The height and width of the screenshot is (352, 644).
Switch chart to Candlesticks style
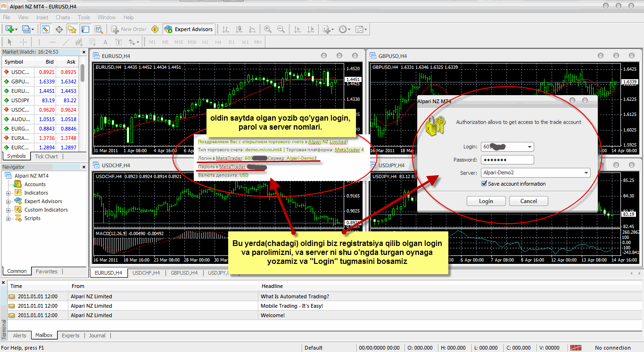click(239, 29)
